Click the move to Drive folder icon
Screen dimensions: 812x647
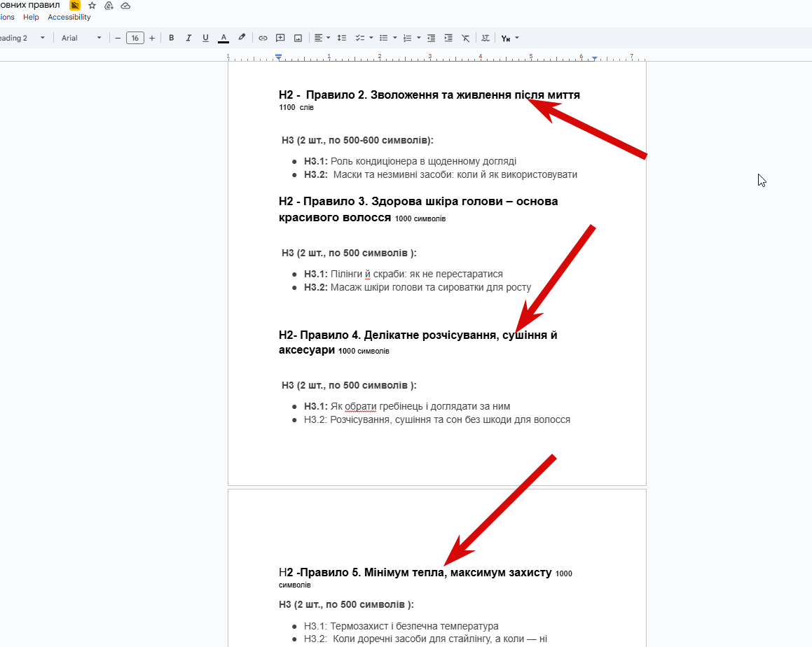109,6
